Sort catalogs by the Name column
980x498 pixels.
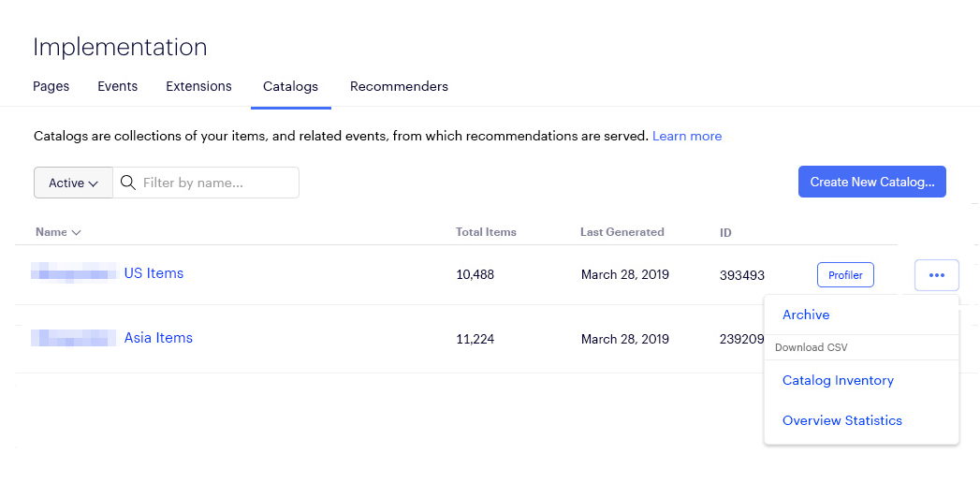point(58,232)
